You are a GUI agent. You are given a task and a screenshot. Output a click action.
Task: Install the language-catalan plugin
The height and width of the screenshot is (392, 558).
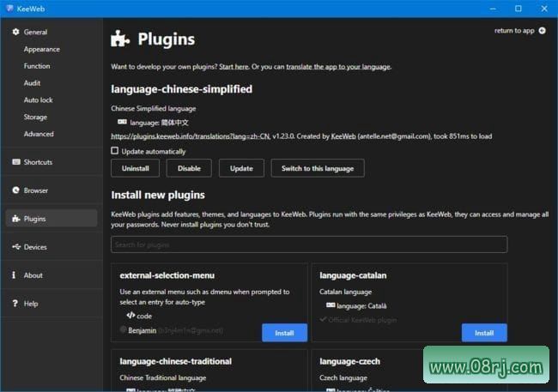[x=484, y=333]
